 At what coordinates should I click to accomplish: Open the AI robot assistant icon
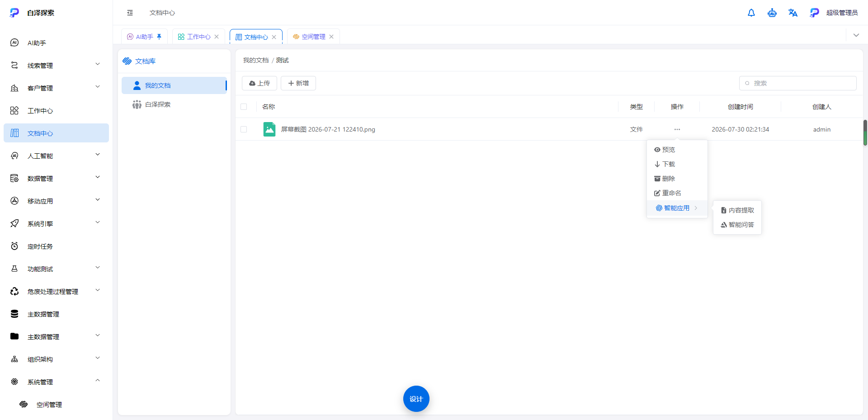pyautogui.click(x=772, y=13)
